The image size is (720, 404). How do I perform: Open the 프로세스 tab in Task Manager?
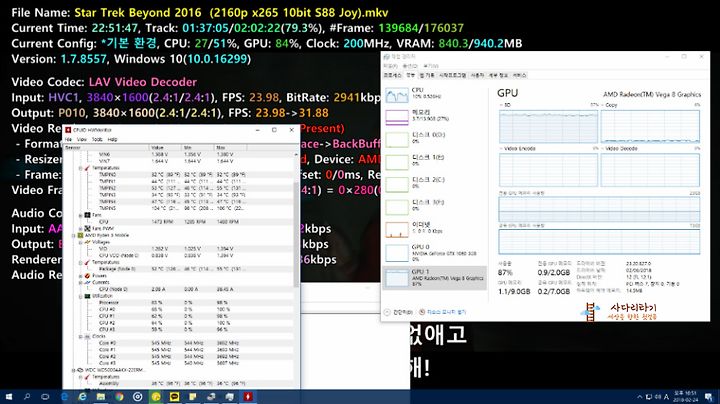point(393,75)
